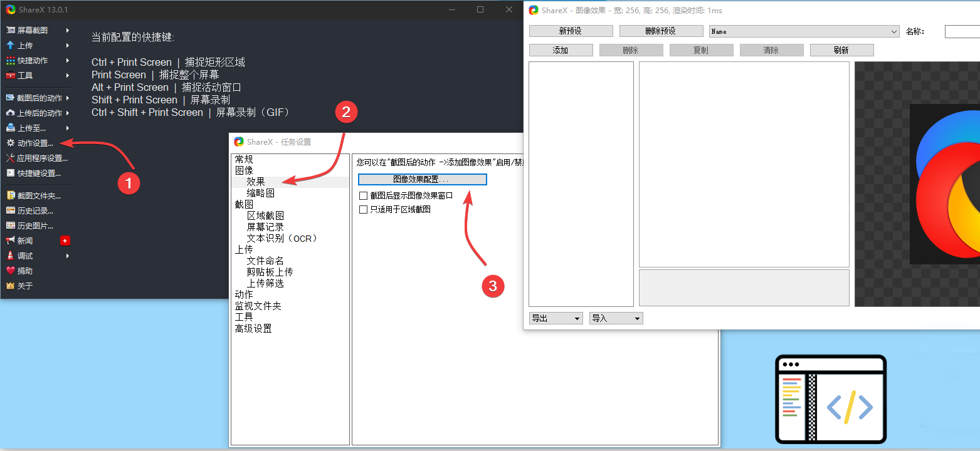Viewport: 980px width, 451px height.
Task: Click the empty effects list box
Action: coord(581,184)
